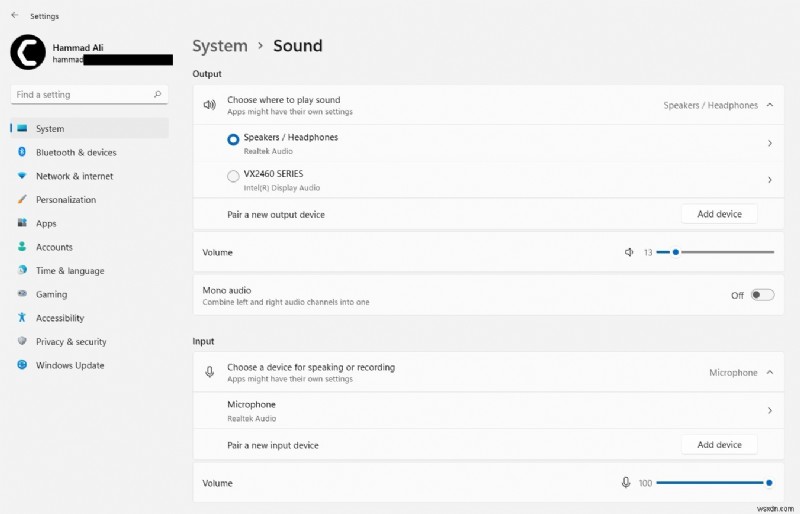800x514 pixels.
Task: Open Accessibility settings
Action: click(x=60, y=318)
